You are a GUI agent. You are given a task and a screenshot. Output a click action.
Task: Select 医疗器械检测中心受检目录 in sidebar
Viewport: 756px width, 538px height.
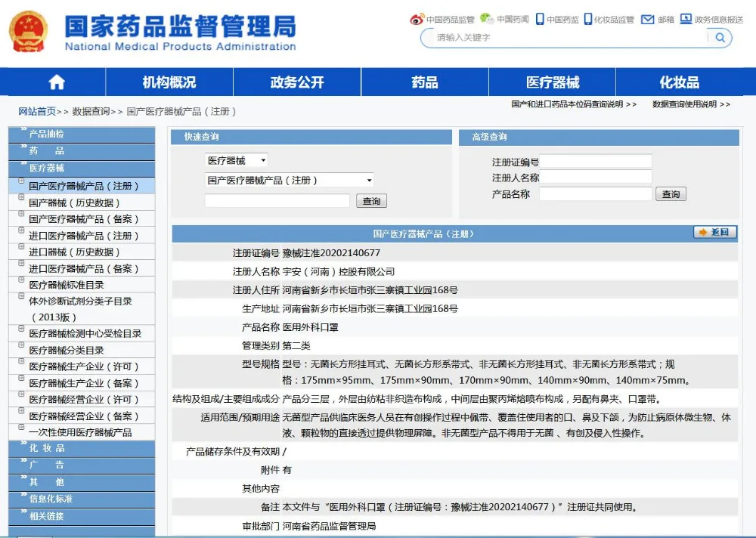(x=85, y=333)
